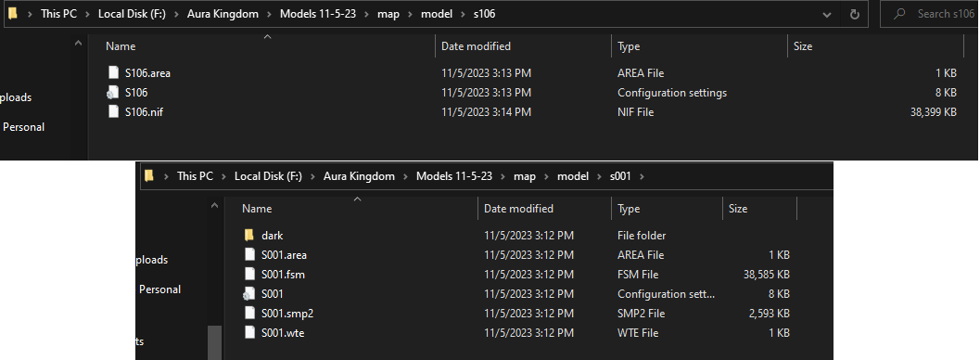Navigate to Aura Kingdom in top breadcrumb
Screen dimensions: 980x360
(223, 14)
